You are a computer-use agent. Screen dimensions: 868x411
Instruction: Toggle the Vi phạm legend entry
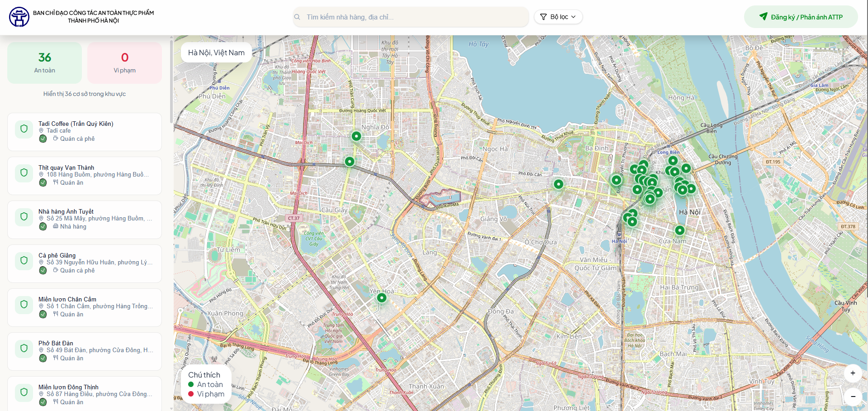pyautogui.click(x=206, y=394)
